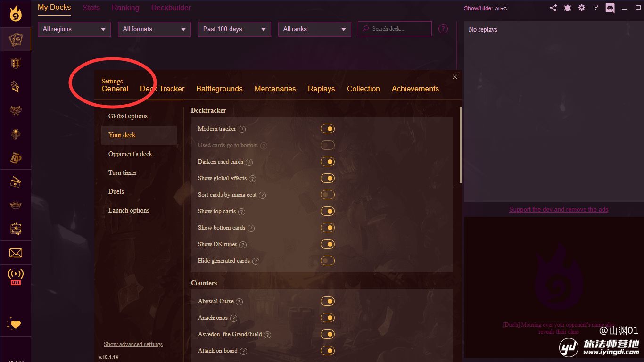Open the Deckbuilder tab
644x362 pixels.
point(171,8)
